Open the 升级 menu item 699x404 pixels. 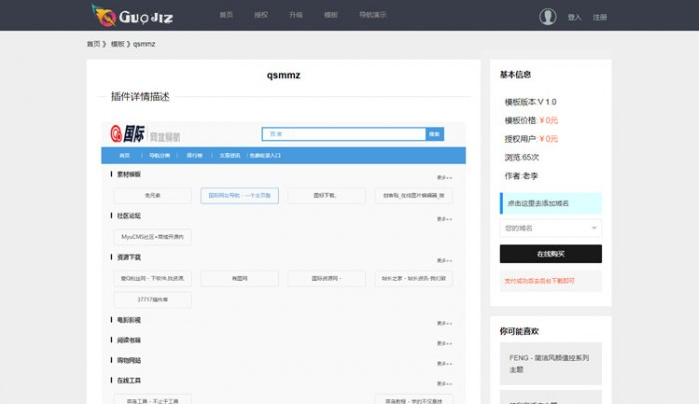point(296,15)
